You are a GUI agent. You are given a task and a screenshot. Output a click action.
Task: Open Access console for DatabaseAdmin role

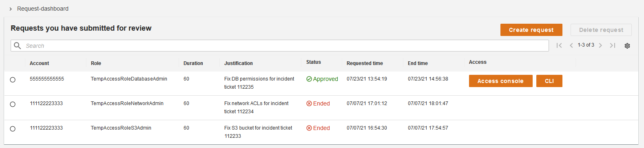click(x=500, y=81)
